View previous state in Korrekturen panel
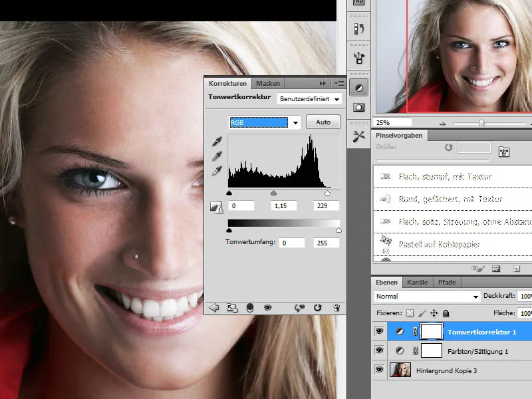 [300, 308]
